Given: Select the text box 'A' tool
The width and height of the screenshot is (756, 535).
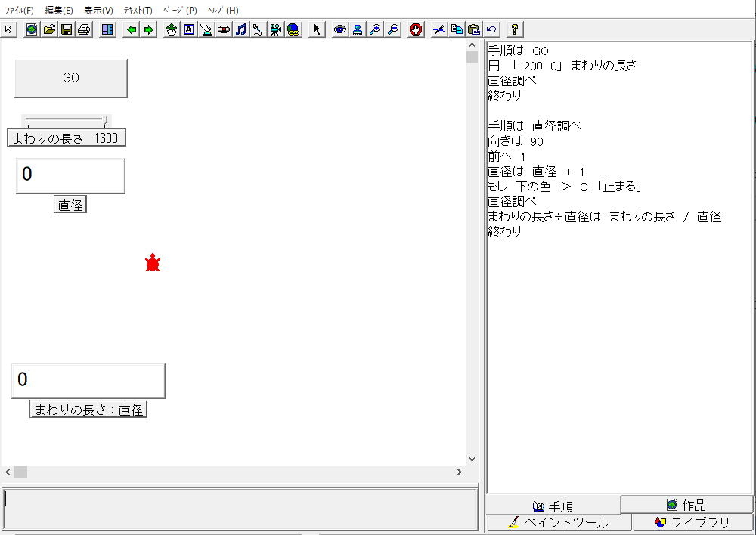Looking at the screenshot, I should (188, 29).
